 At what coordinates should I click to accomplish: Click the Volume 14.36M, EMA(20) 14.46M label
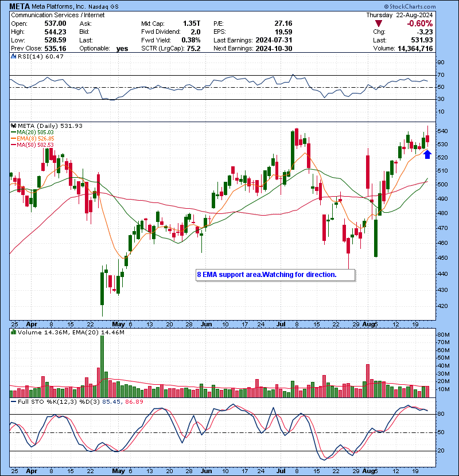click(71, 332)
